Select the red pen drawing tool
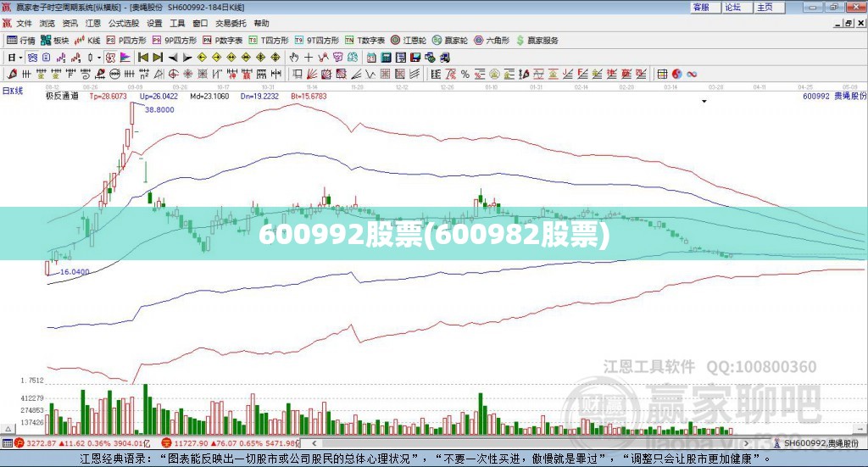The image size is (868, 467). 12,74
